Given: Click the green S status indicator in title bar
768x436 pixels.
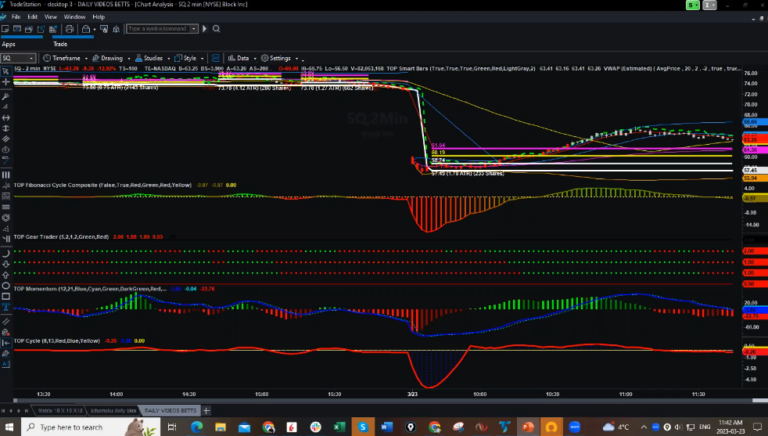Looking at the screenshot, I should tap(694, 5).
